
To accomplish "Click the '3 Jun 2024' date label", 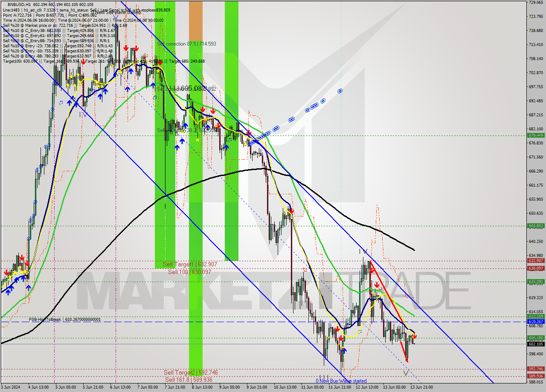I will click(11, 387).
